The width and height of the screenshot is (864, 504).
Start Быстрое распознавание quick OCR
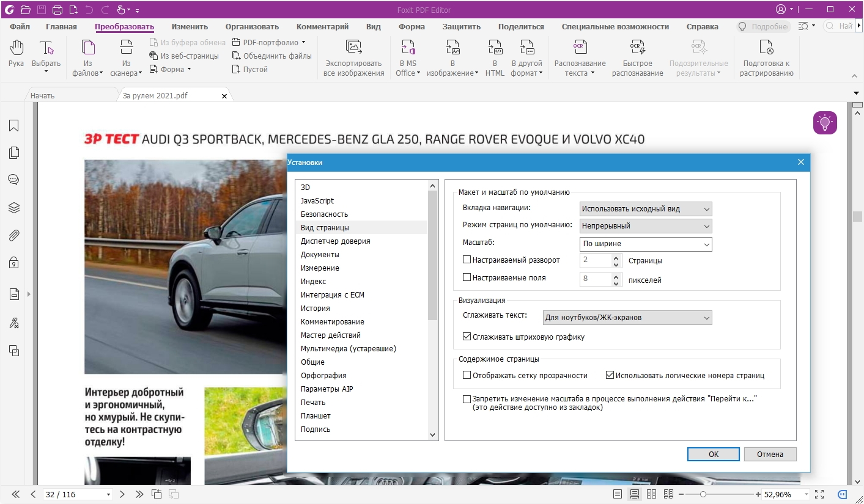tap(637, 58)
